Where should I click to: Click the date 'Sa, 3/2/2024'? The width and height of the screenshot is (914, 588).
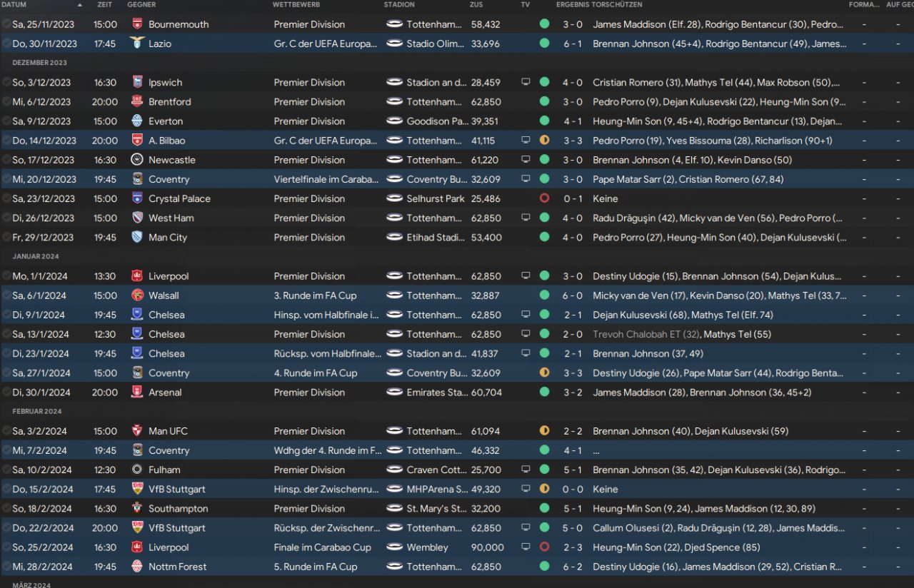pyautogui.click(x=39, y=431)
